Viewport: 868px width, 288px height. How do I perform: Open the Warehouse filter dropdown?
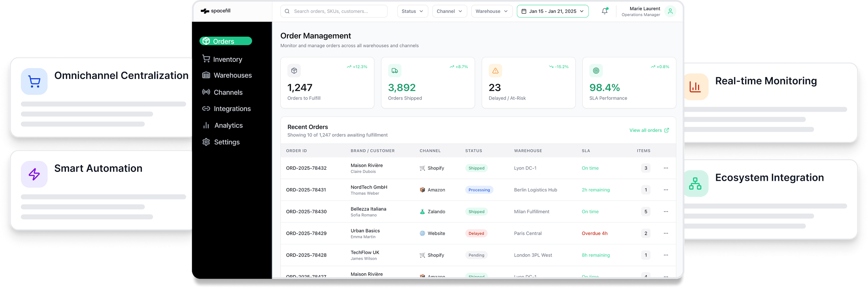(x=491, y=11)
